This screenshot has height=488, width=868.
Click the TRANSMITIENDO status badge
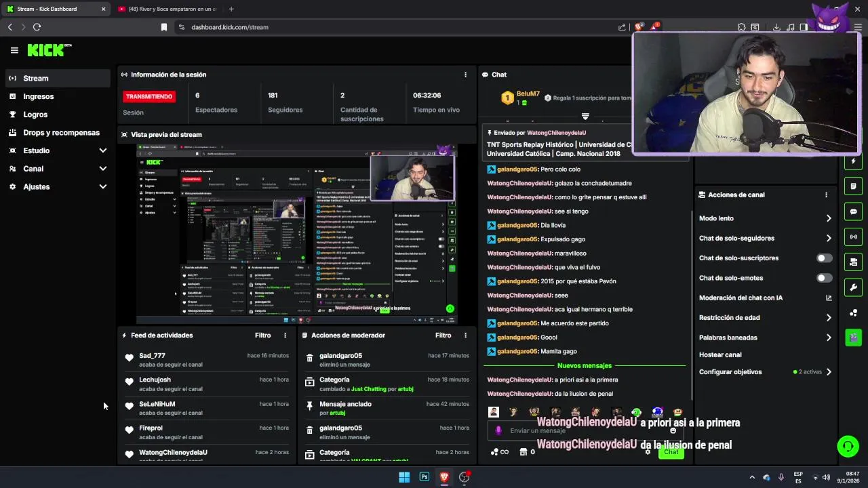pos(149,96)
